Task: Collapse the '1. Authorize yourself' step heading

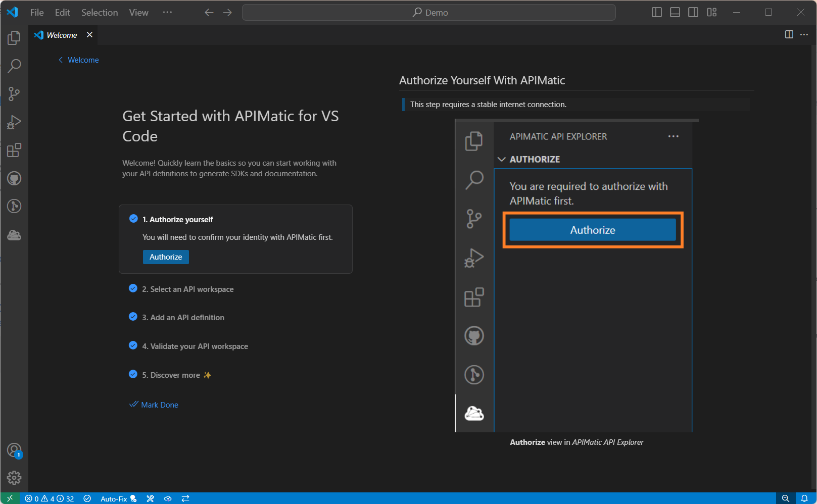Action: pos(178,219)
